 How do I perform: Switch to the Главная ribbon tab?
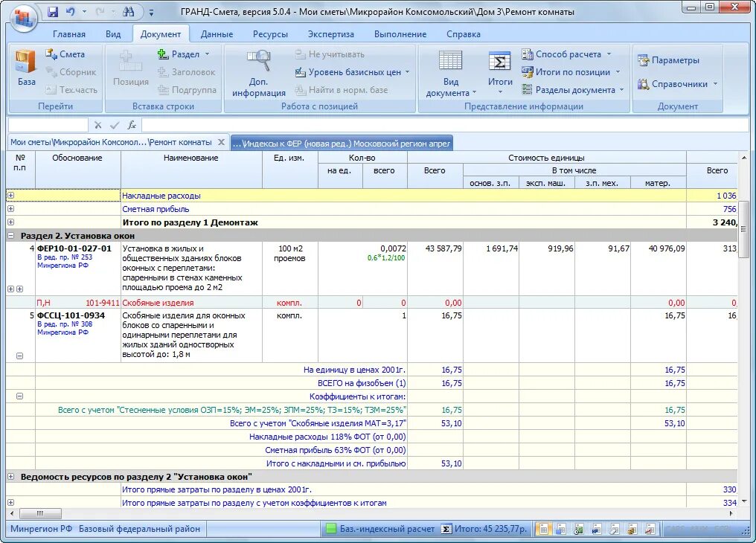(69, 34)
